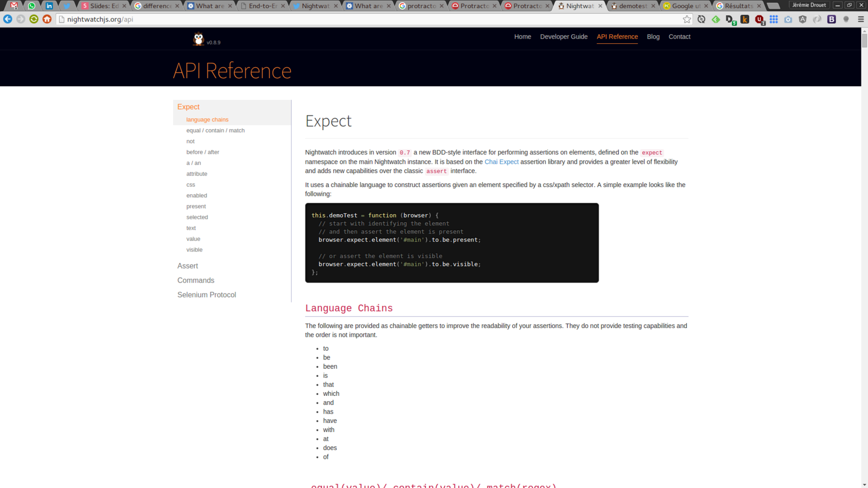Select 'selected' in the sidebar
868x488 pixels.
(x=197, y=217)
